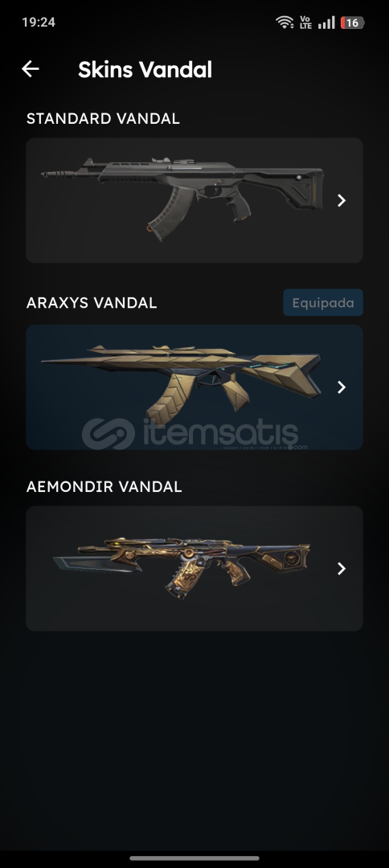Tap the 19:24 clock in status bar
This screenshot has height=868, width=389.
click(x=39, y=23)
